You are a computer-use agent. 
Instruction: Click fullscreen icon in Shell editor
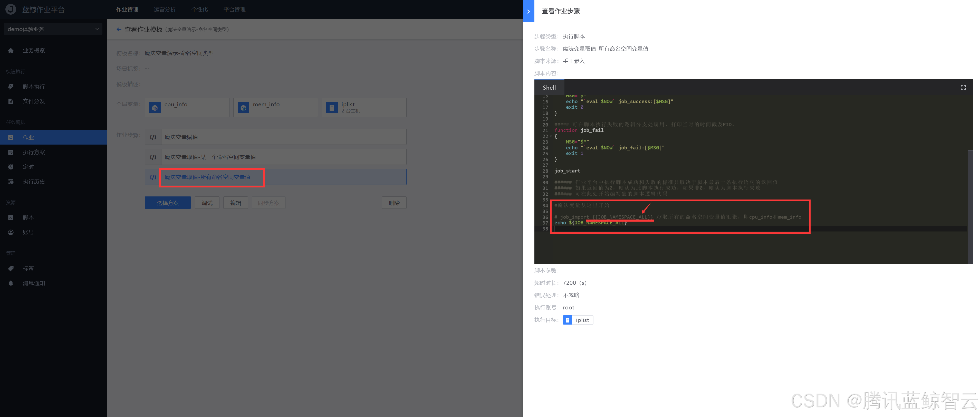pyautogui.click(x=963, y=88)
